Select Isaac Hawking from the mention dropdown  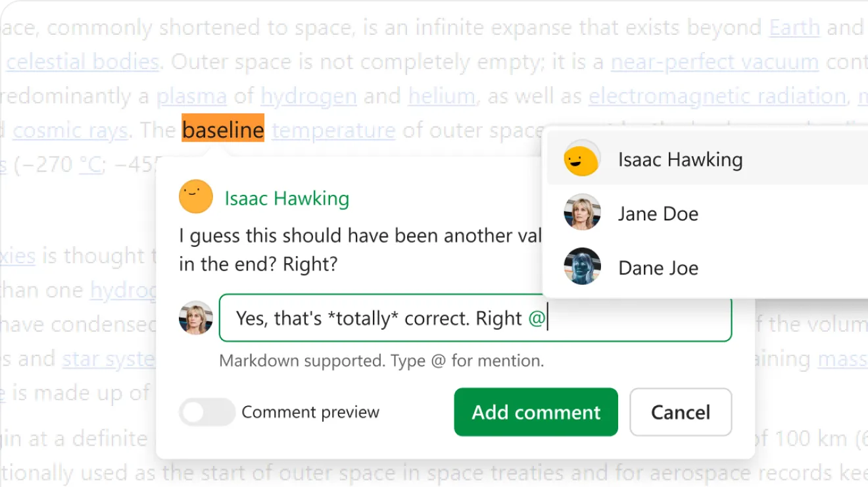click(x=680, y=160)
